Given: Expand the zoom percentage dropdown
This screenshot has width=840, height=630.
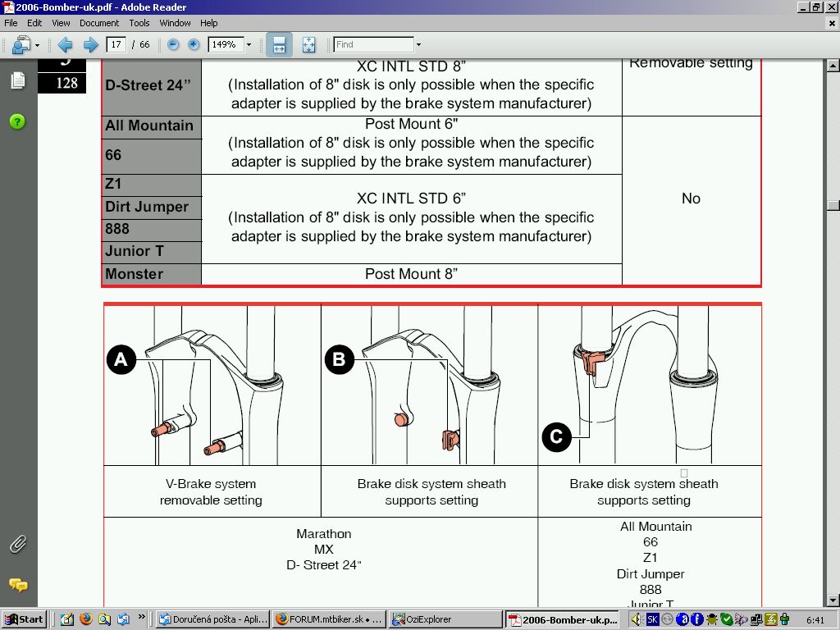Looking at the screenshot, I should point(249,45).
